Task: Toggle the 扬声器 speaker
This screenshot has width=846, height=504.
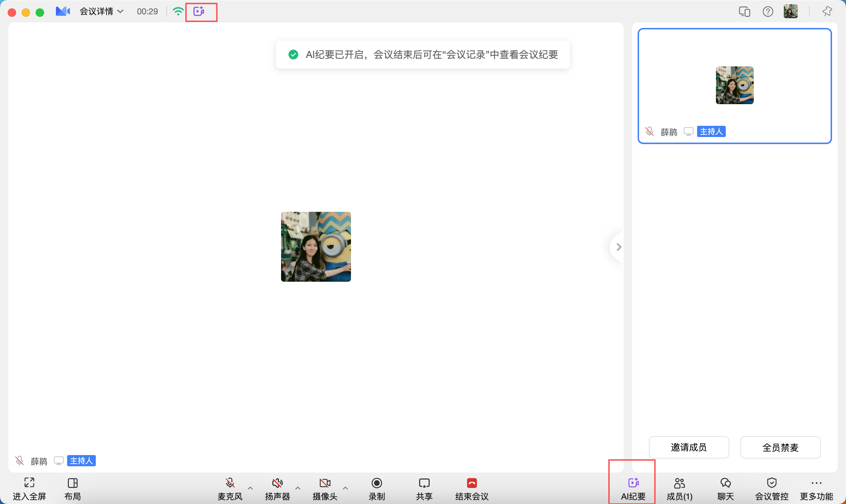Action: 278,489
